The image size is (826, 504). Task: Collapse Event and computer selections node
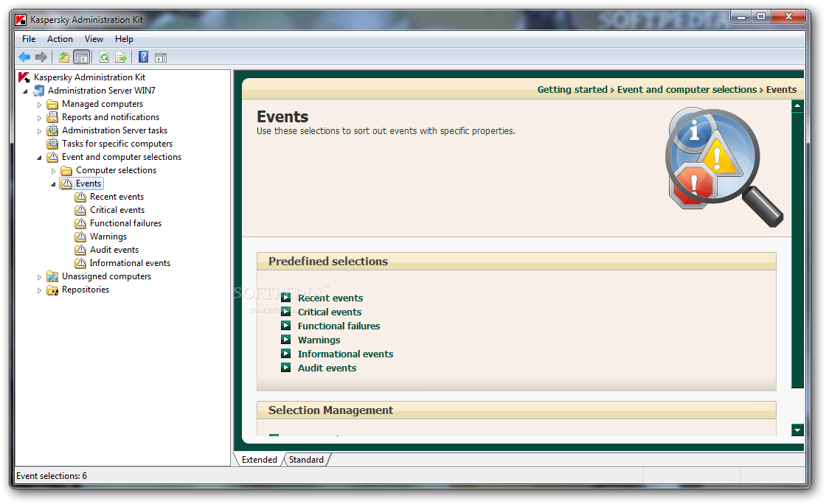pyautogui.click(x=39, y=158)
